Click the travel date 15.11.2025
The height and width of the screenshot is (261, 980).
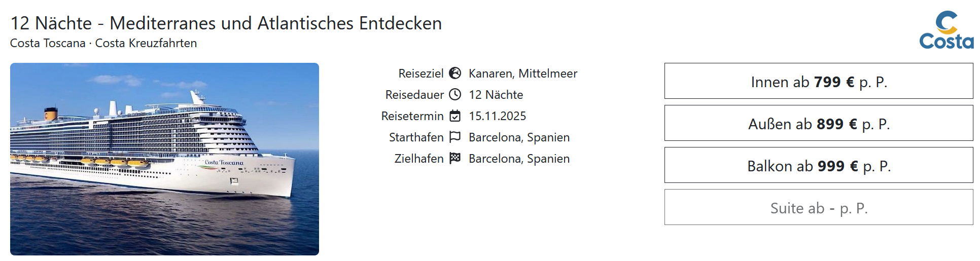coord(497,116)
